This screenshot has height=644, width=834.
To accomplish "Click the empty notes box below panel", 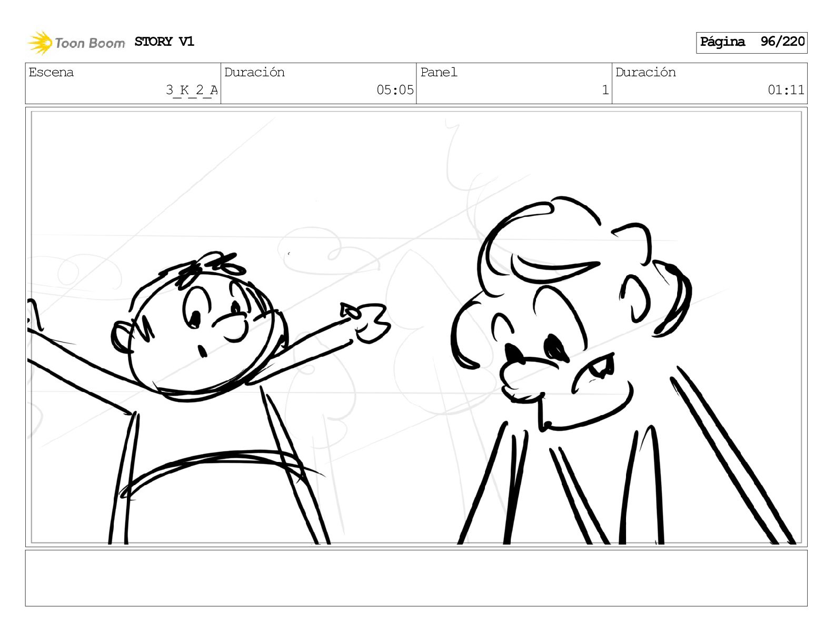I will pyautogui.click(x=416, y=578).
